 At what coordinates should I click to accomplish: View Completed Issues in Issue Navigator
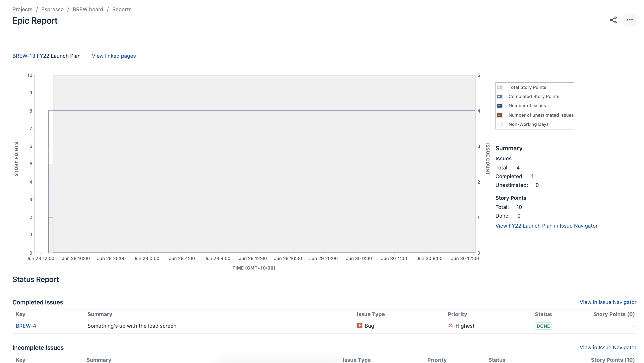point(608,302)
